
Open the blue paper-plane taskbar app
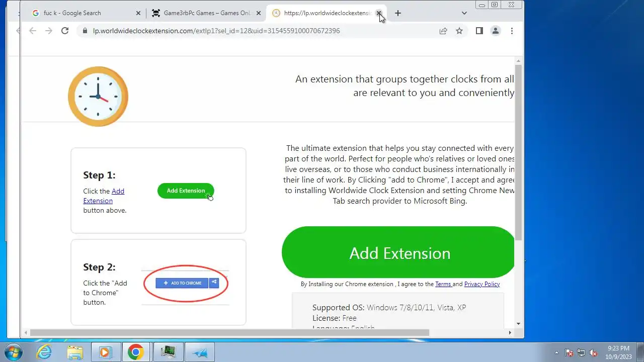[x=200, y=352]
